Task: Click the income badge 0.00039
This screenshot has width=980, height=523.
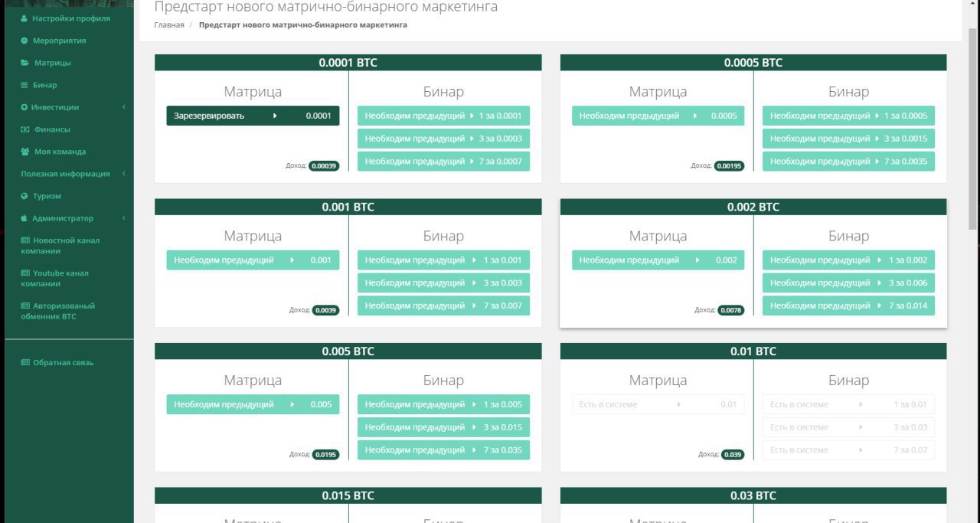Action: [324, 165]
